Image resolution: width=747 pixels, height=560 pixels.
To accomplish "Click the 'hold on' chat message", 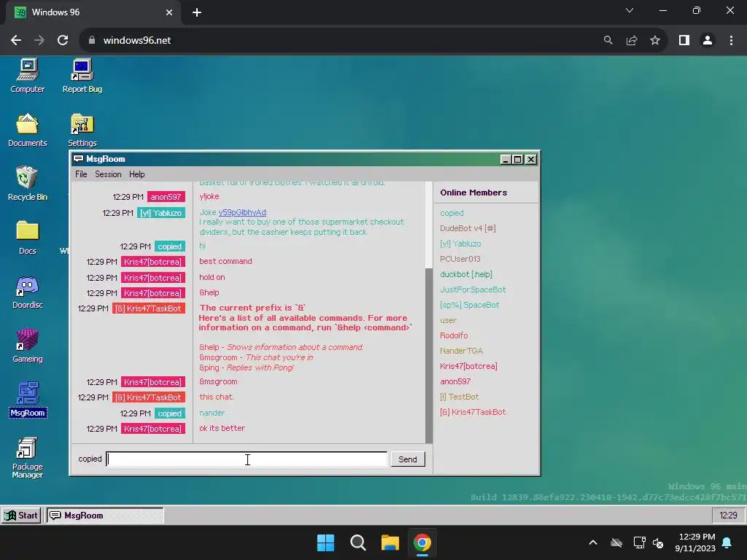I will point(212,277).
